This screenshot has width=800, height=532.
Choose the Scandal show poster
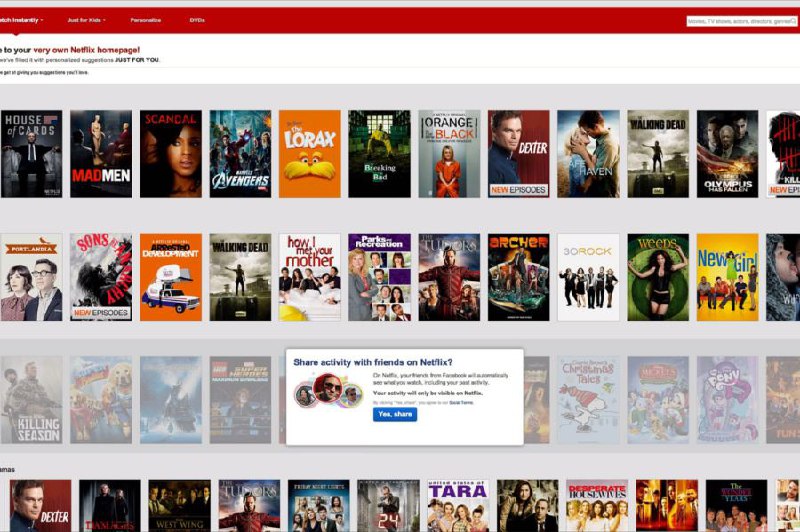click(x=171, y=153)
